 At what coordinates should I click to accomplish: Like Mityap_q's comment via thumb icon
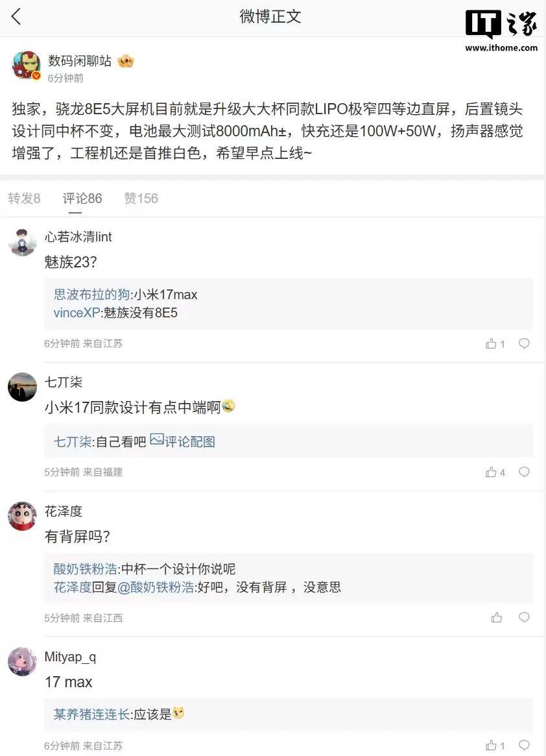tap(490, 745)
